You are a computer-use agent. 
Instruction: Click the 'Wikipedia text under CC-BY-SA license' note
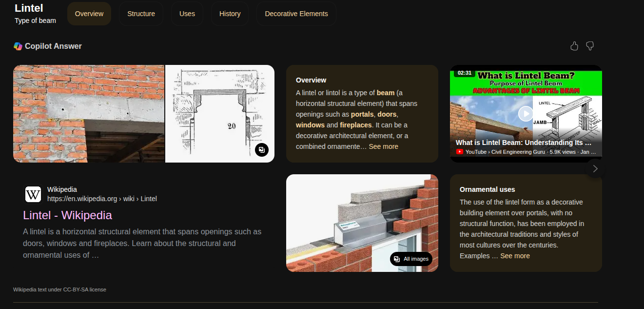(x=59, y=289)
